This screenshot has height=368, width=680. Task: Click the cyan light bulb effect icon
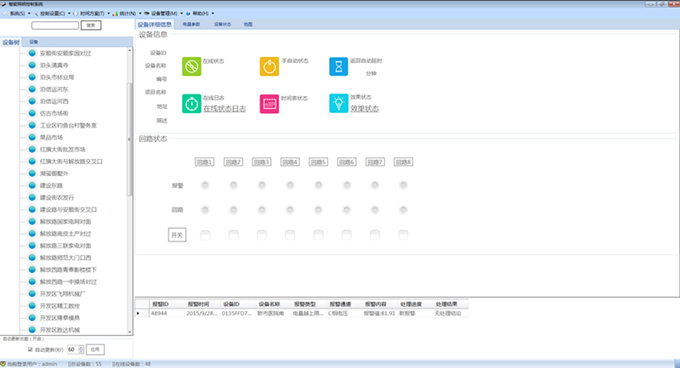click(339, 104)
